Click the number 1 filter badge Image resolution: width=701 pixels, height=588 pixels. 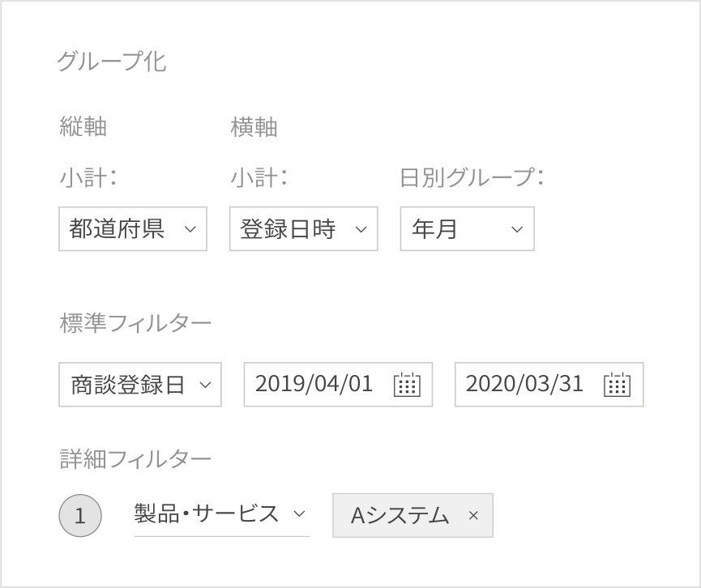[x=80, y=516]
